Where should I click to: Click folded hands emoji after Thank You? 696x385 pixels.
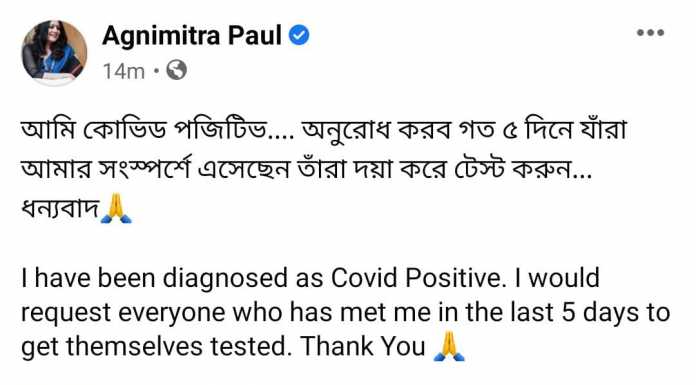[x=449, y=346]
